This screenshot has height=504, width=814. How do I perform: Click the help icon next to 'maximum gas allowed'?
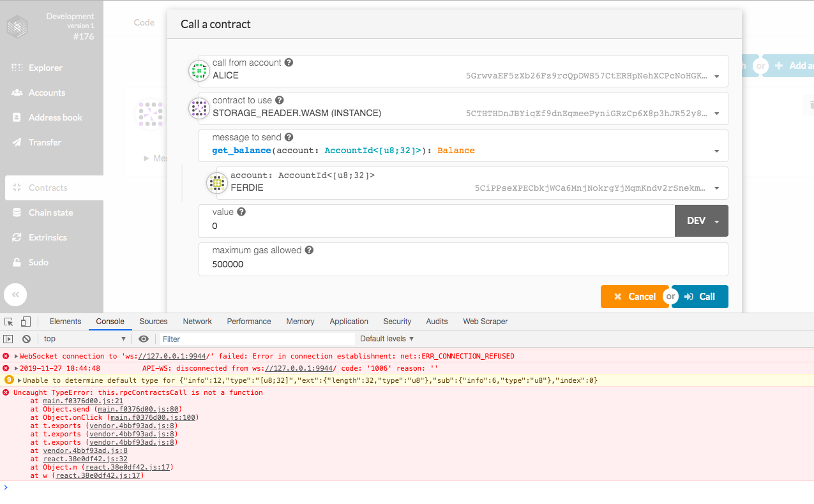pos(309,250)
